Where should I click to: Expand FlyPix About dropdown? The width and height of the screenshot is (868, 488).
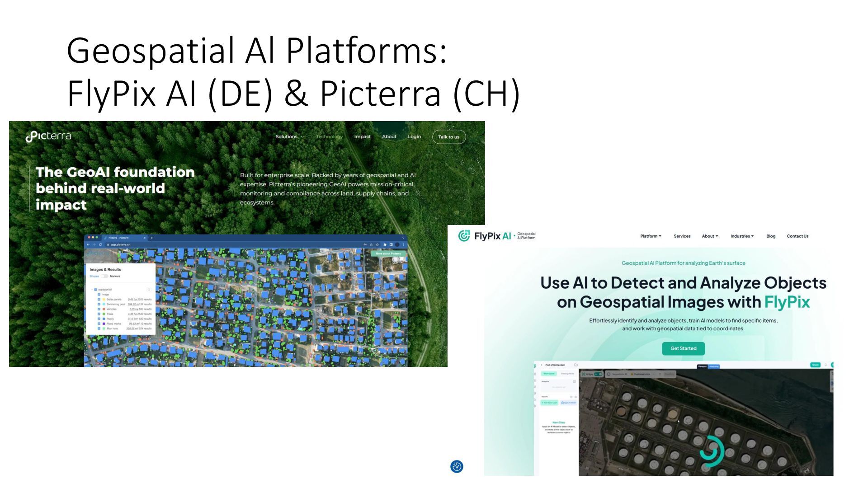pos(710,236)
